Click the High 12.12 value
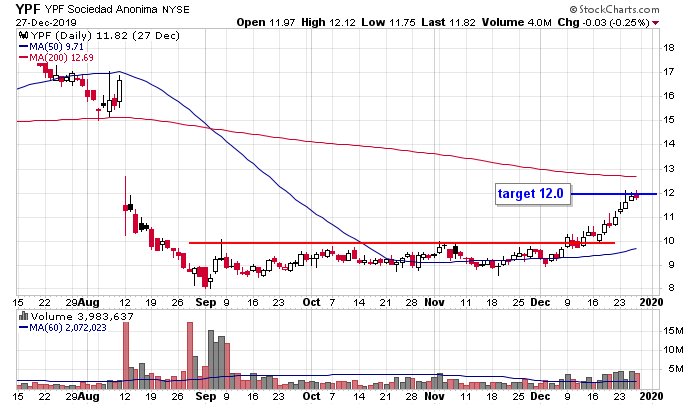Screen dimensions: 700x405 tap(328, 22)
